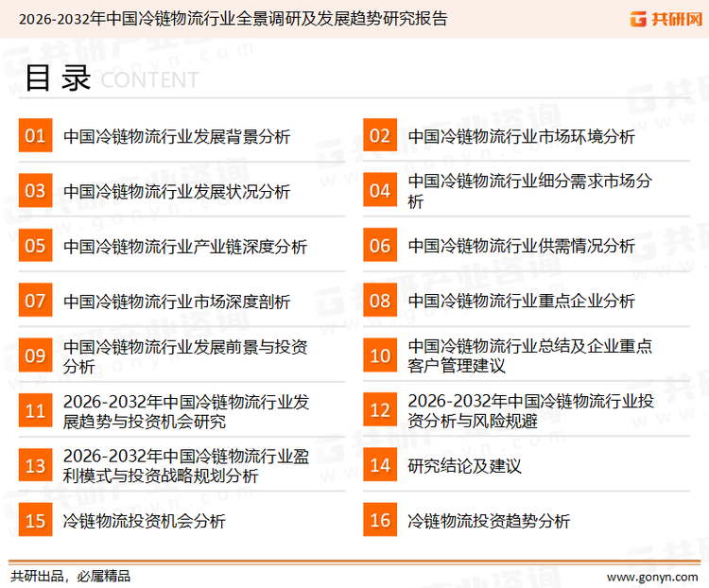Image resolution: width=709 pixels, height=588 pixels.
Task: Select chapter 中国冷链物流行业重点企业分析
Action: pyautogui.click(x=521, y=301)
